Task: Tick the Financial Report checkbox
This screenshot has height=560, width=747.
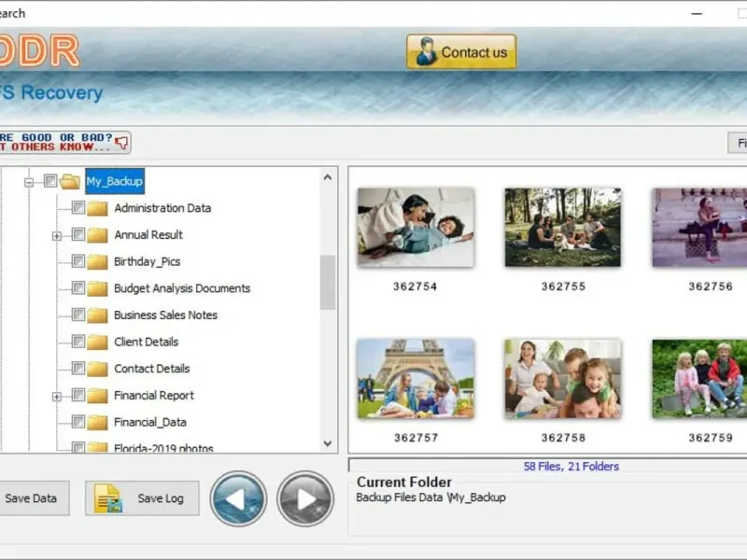Action: click(78, 394)
